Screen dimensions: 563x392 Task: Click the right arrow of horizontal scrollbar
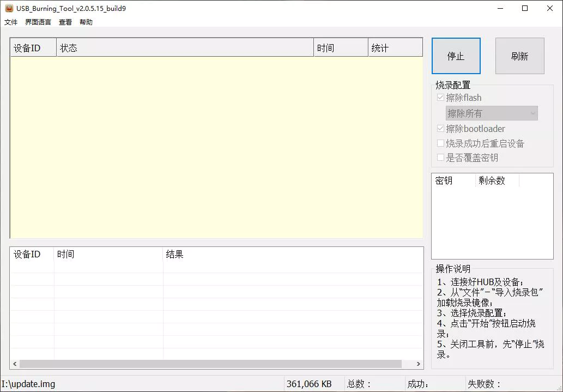419,364
